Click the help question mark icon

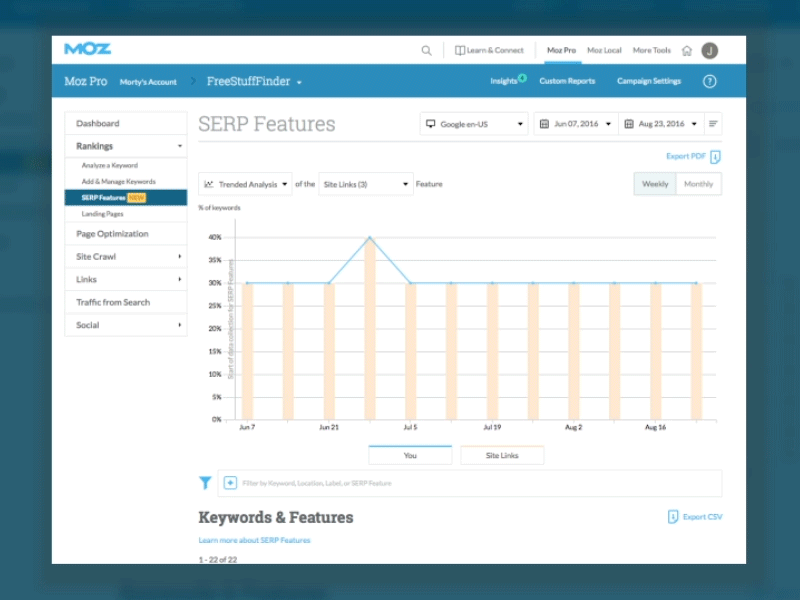[710, 81]
